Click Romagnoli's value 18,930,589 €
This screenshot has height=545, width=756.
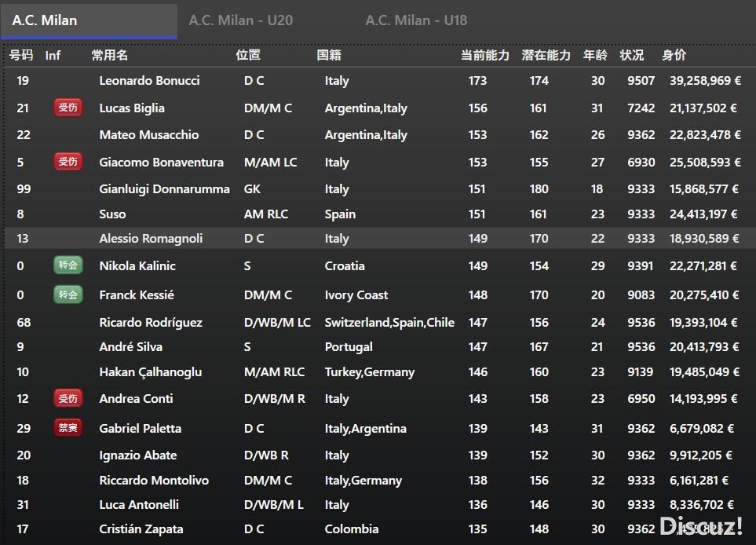pos(704,238)
